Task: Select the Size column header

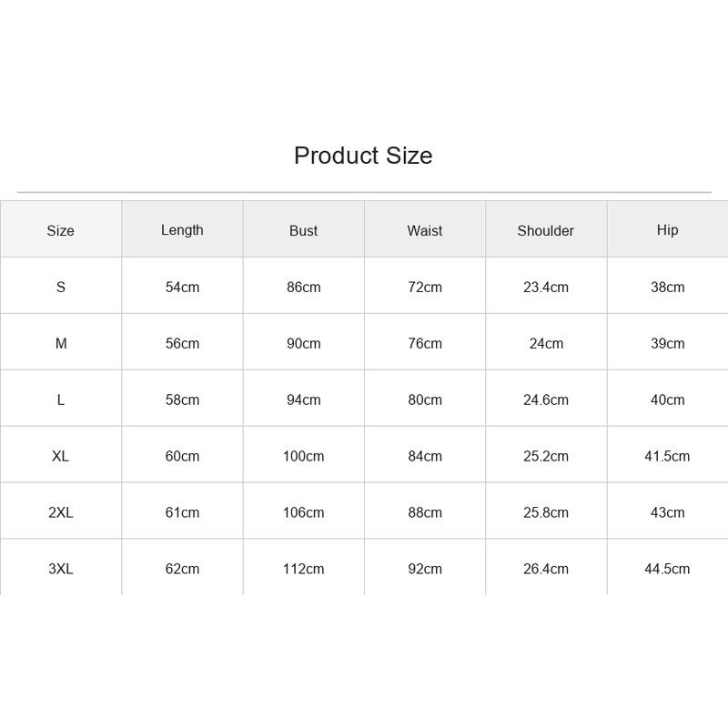Action: (60, 231)
